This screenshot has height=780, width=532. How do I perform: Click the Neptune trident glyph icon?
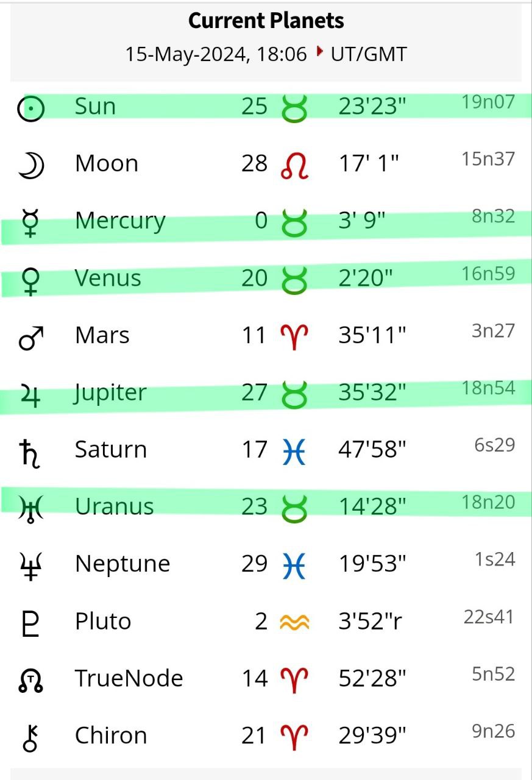[31, 565]
